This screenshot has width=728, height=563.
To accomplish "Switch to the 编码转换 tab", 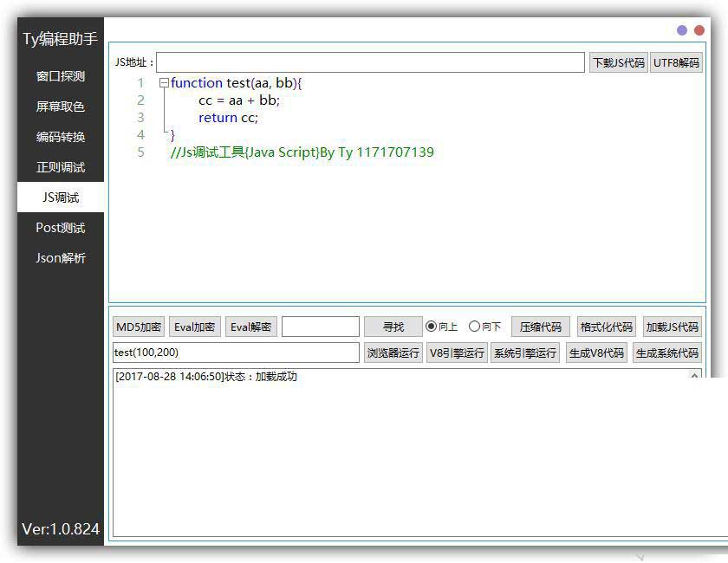I will tap(61, 137).
